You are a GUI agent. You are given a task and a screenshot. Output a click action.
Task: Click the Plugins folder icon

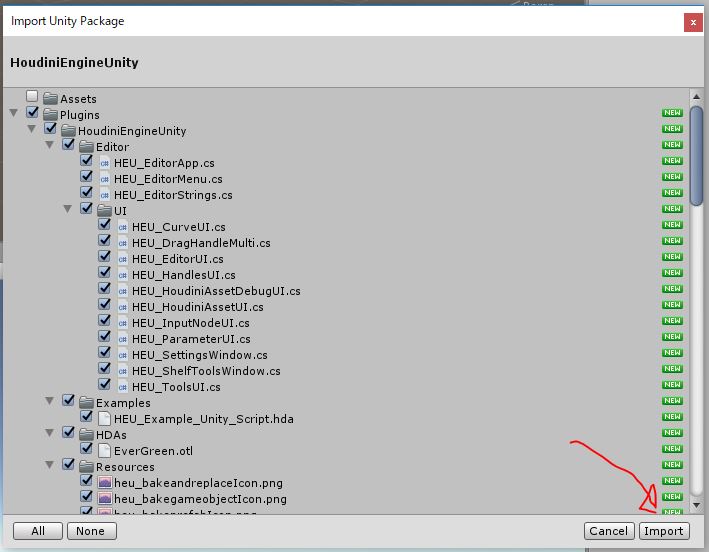point(50,114)
